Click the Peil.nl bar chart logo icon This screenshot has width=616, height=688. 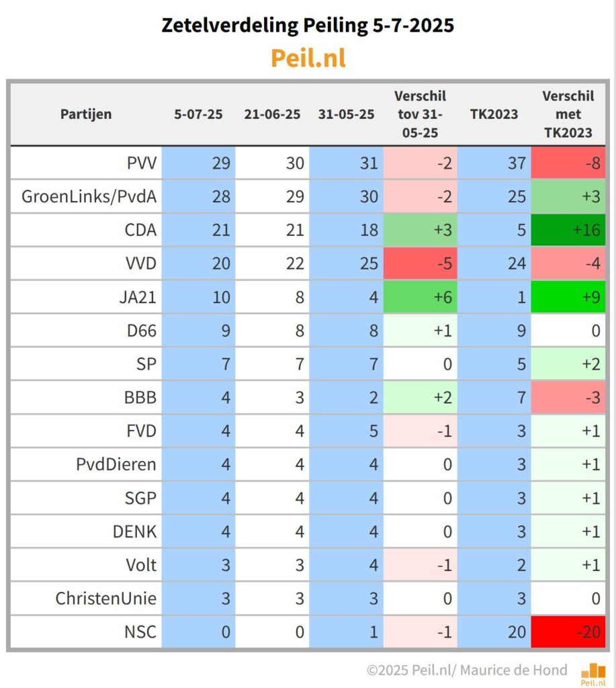pos(593,673)
